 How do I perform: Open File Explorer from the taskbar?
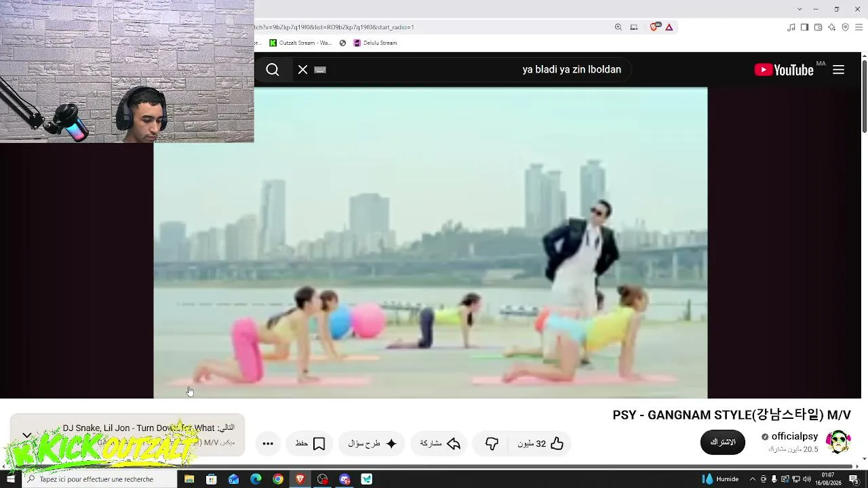pyautogui.click(x=189, y=479)
